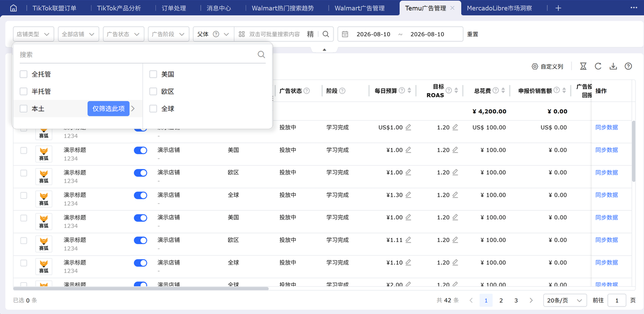Viewport: 644px width, 314px height.
Task: Click magnifier icon in dropdown search box
Action: tap(261, 54)
